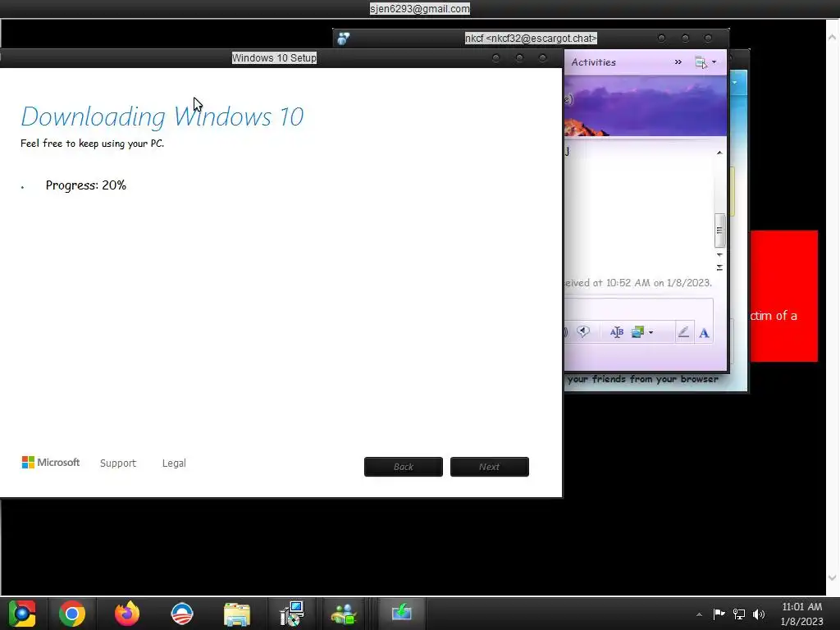The width and height of the screenshot is (840, 630).
Task: Click scroll-down arrow in chat history
Action: [719, 254]
